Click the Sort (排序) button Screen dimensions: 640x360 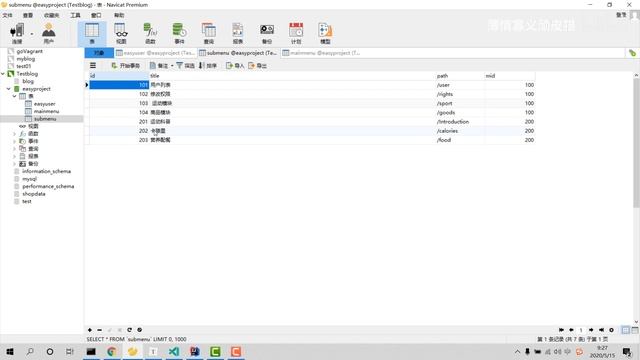point(208,65)
